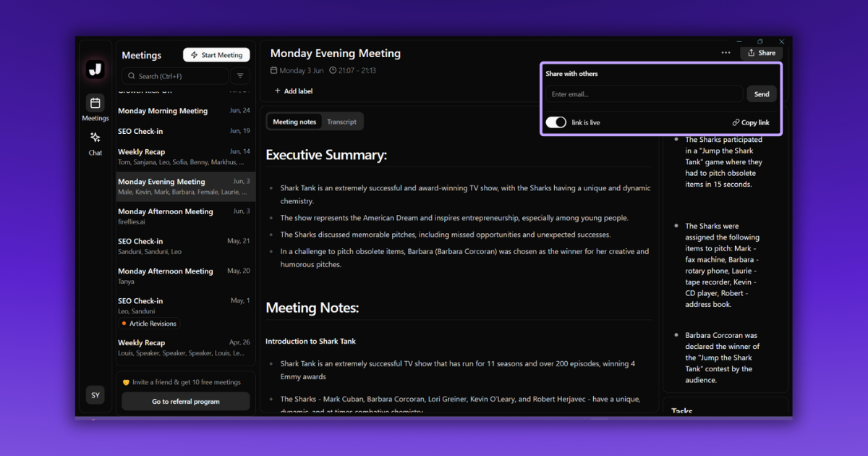This screenshot has height=456, width=868.
Task: Open Monday Morning Meeting, Jun 24
Action: click(x=185, y=111)
